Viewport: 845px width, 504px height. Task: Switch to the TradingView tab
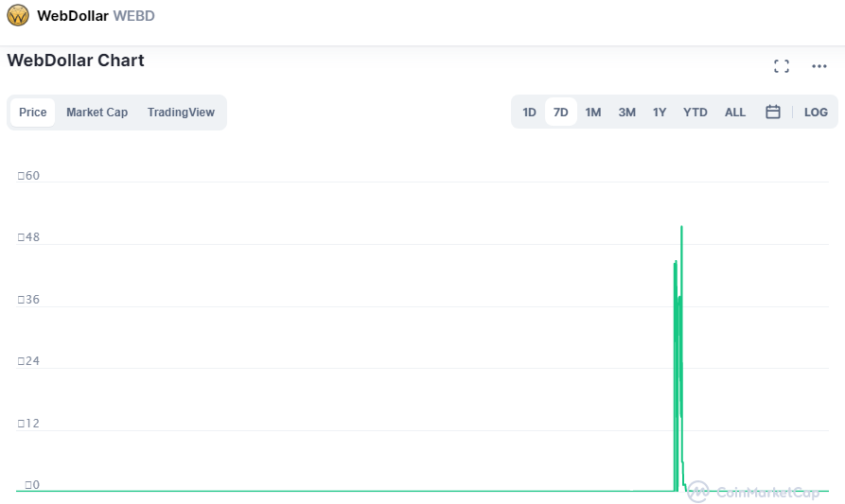pyautogui.click(x=181, y=112)
